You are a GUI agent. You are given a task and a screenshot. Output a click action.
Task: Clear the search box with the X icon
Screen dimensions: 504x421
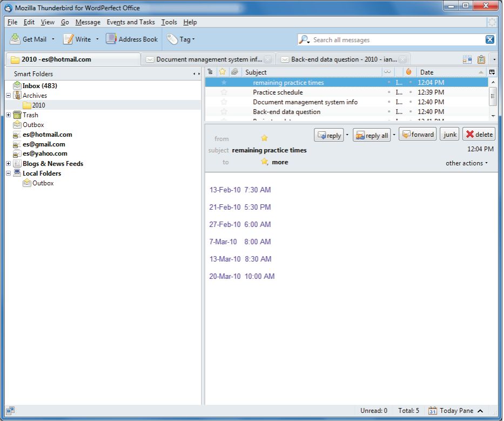(x=489, y=39)
